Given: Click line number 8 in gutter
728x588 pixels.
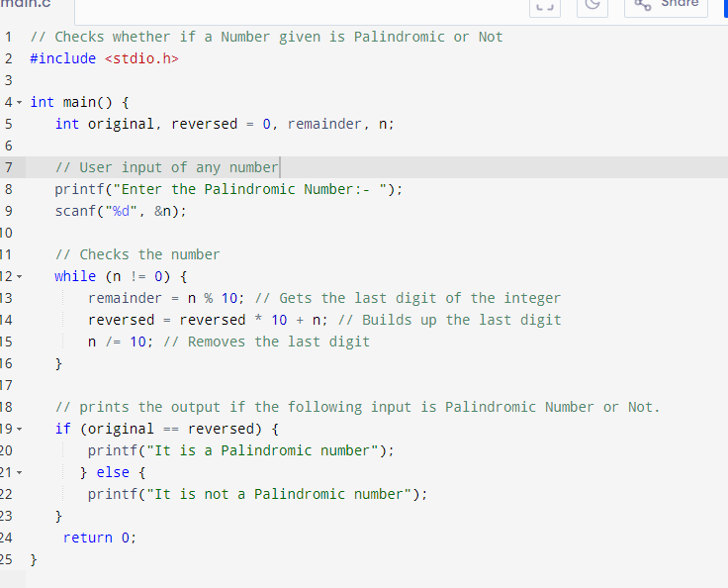Looking at the screenshot, I should tap(8, 189).
